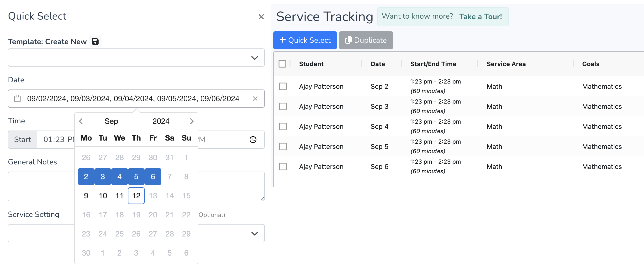Image resolution: width=644 pixels, height=273 pixels.
Task: Go to previous month in calendar
Action: (x=81, y=121)
